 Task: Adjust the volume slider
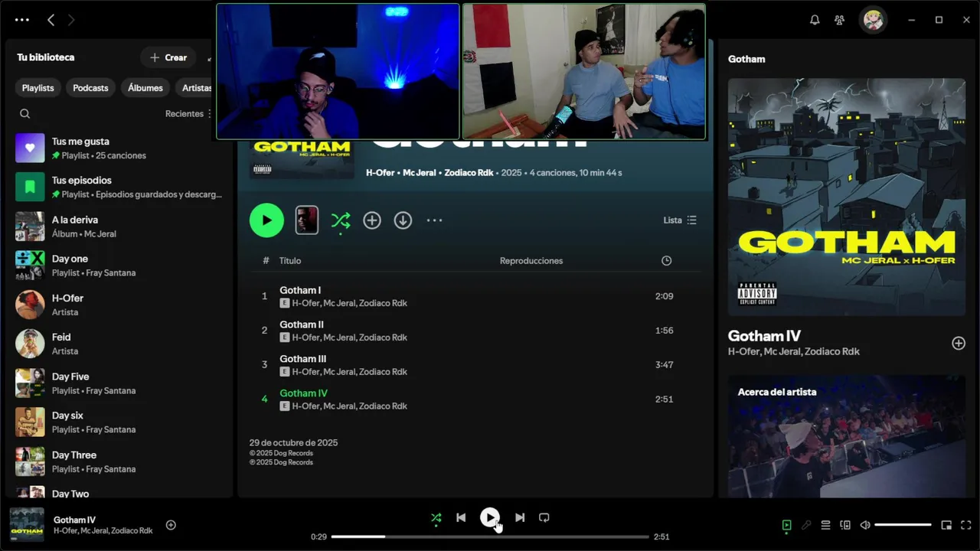pyautogui.click(x=903, y=525)
